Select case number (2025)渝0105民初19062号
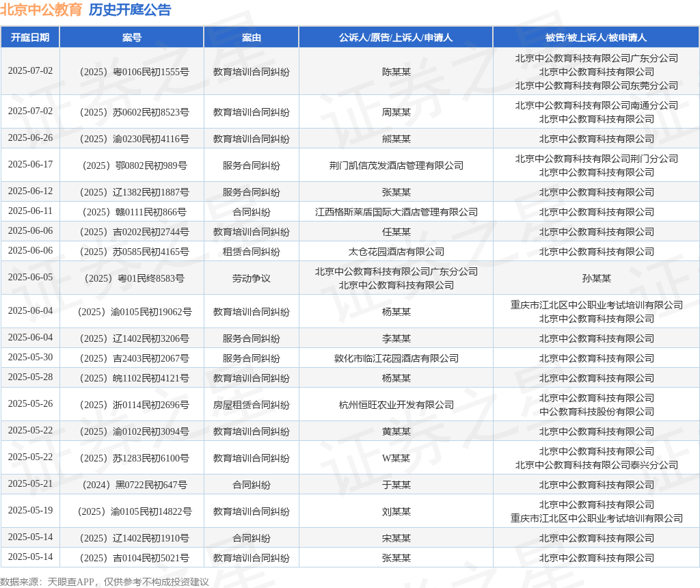The width and height of the screenshot is (700, 588). [135, 312]
